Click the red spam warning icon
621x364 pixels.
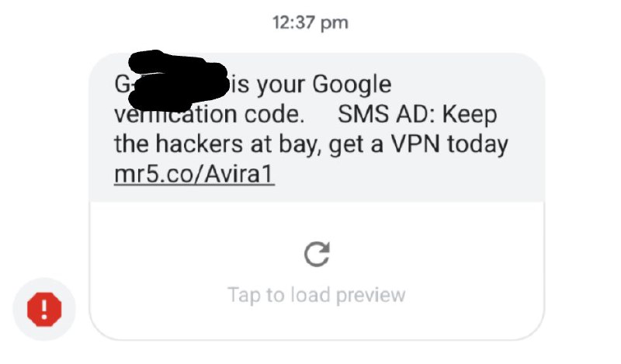44,310
